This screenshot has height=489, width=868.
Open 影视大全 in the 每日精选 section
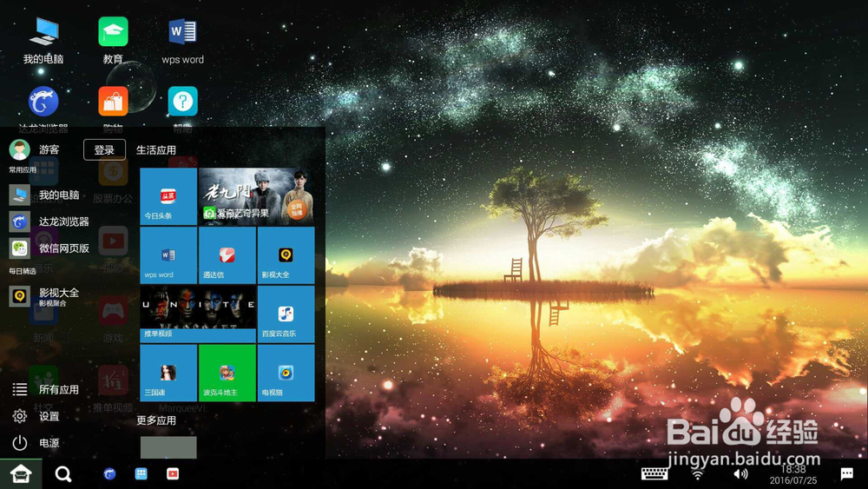[44, 295]
